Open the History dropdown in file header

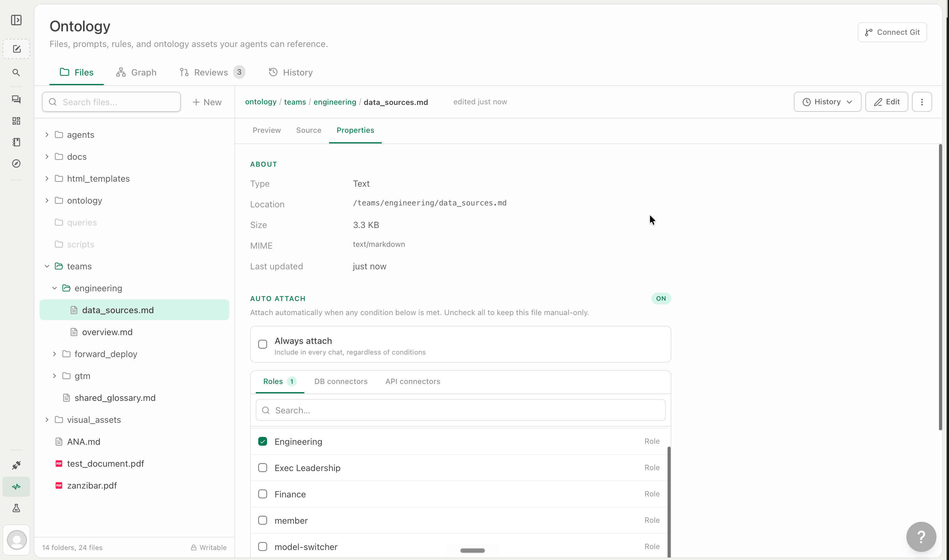(827, 102)
